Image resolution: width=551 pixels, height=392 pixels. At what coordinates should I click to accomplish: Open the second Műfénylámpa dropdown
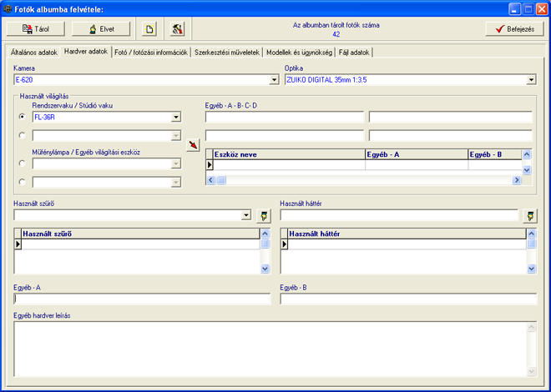coord(176,182)
